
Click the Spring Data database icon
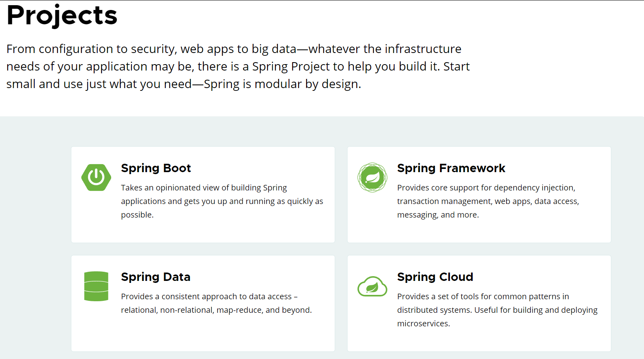click(x=96, y=286)
